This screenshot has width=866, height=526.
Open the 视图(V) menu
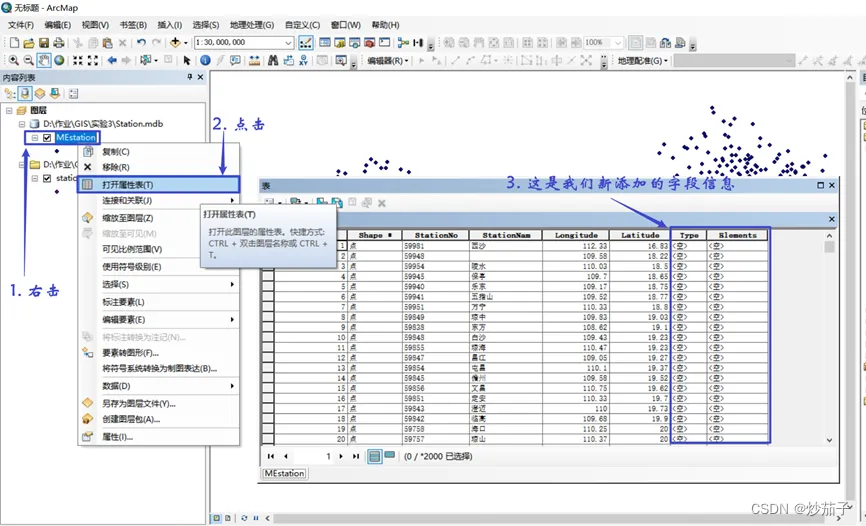coord(95,25)
